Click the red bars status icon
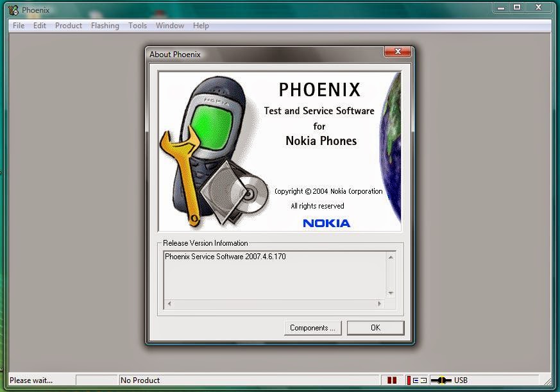 (392, 380)
